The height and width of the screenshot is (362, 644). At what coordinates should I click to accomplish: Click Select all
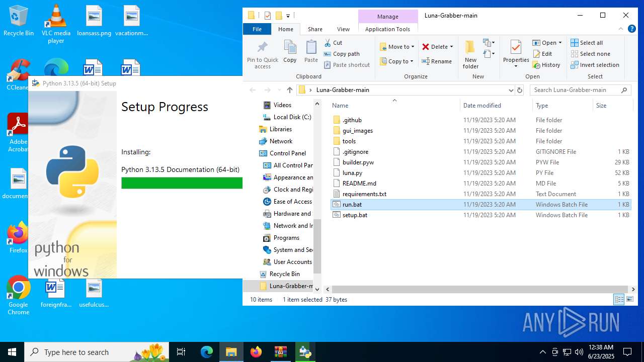587,43
